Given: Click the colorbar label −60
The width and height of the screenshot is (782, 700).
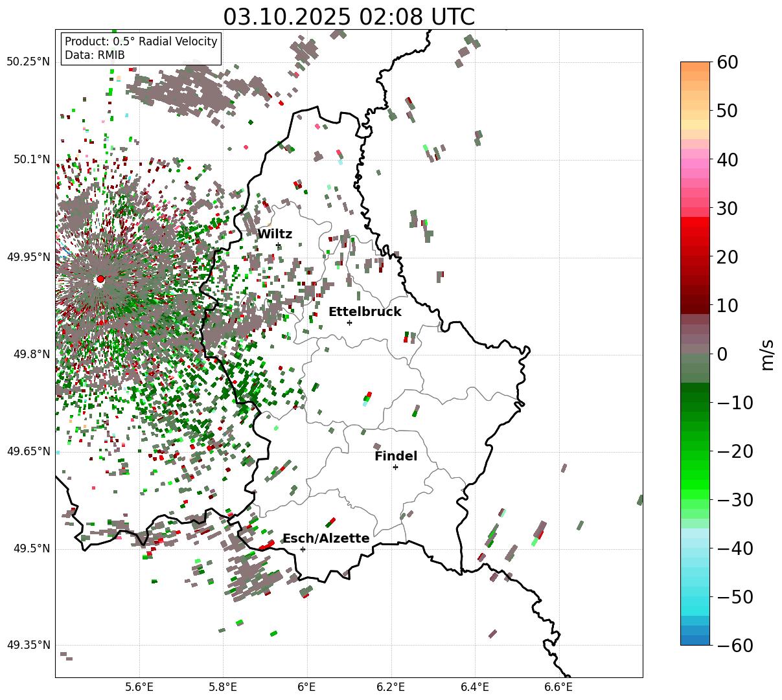Looking at the screenshot, I should click(x=735, y=646).
